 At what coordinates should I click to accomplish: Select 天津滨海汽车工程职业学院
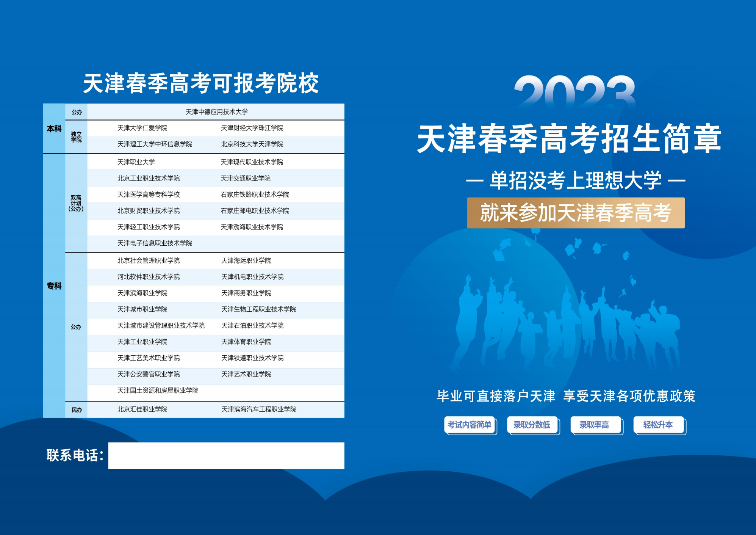tap(259, 409)
